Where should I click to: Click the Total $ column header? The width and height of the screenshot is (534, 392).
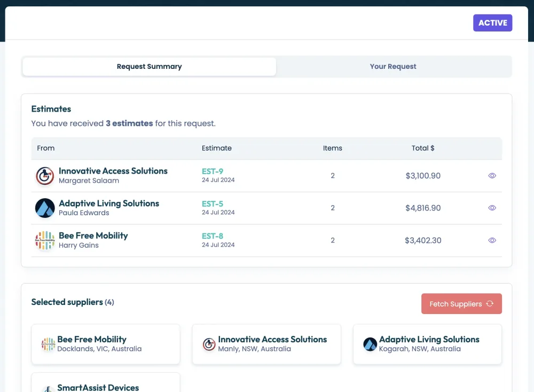423,148
